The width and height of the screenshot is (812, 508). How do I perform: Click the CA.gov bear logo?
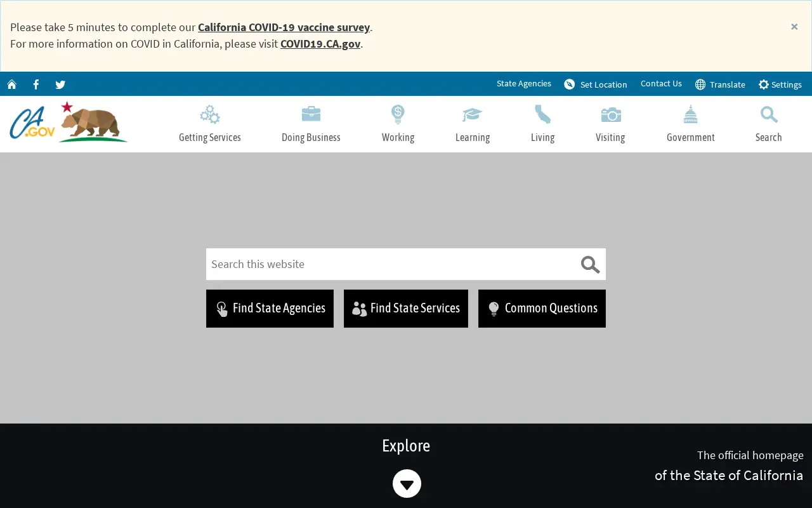click(69, 122)
